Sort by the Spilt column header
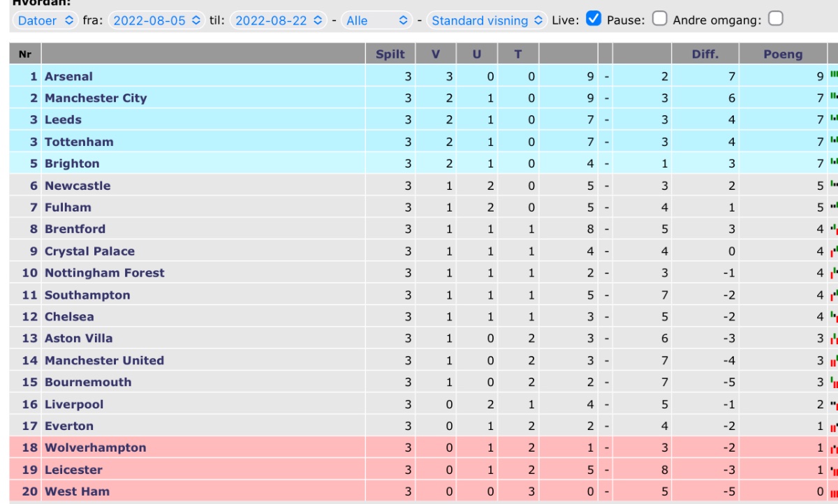The image size is (838, 504). tap(390, 54)
